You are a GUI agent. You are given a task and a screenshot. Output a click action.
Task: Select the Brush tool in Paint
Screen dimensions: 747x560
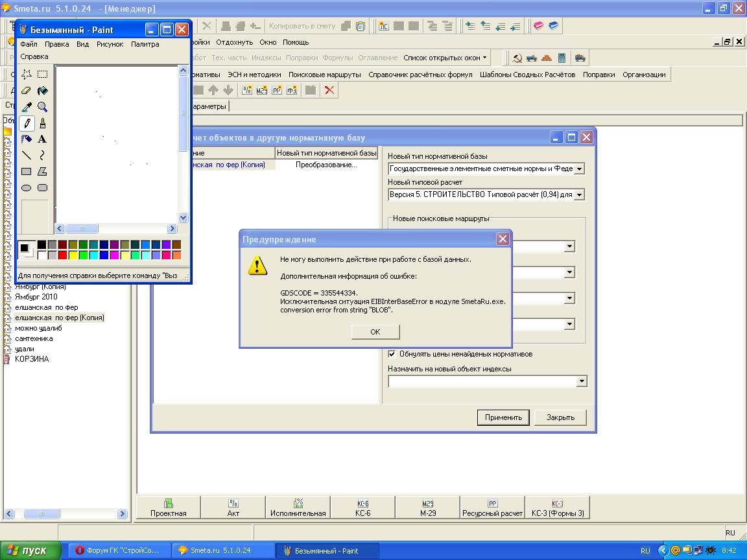tap(42, 123)
